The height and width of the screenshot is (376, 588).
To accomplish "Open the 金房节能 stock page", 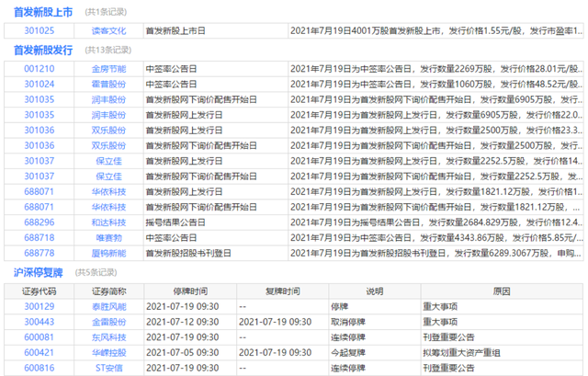I will tap(108, 68).
